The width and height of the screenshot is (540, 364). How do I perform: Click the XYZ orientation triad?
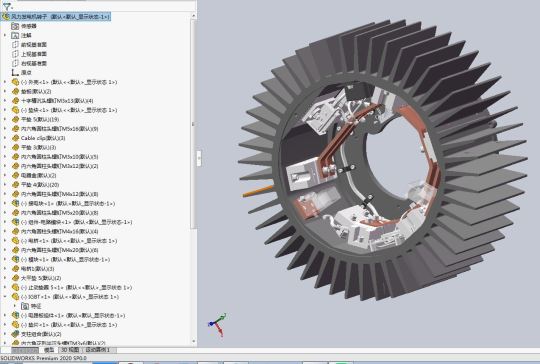(217, 324)
